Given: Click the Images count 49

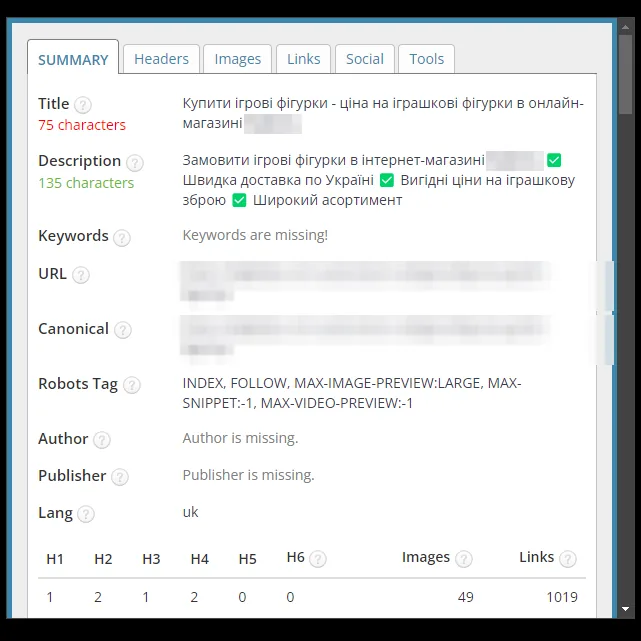Looking at the screenshot, I should tap(465, 597).
